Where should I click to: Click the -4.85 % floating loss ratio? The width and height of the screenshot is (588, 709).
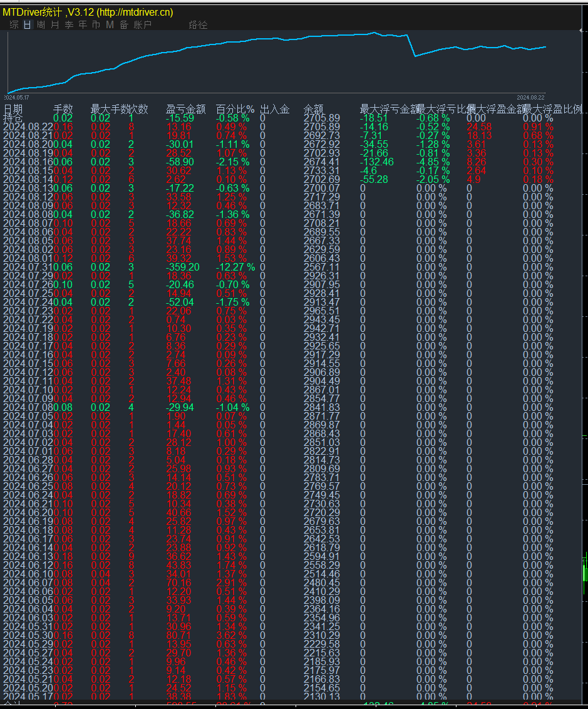pyautogui.click(x=433, y=162)
